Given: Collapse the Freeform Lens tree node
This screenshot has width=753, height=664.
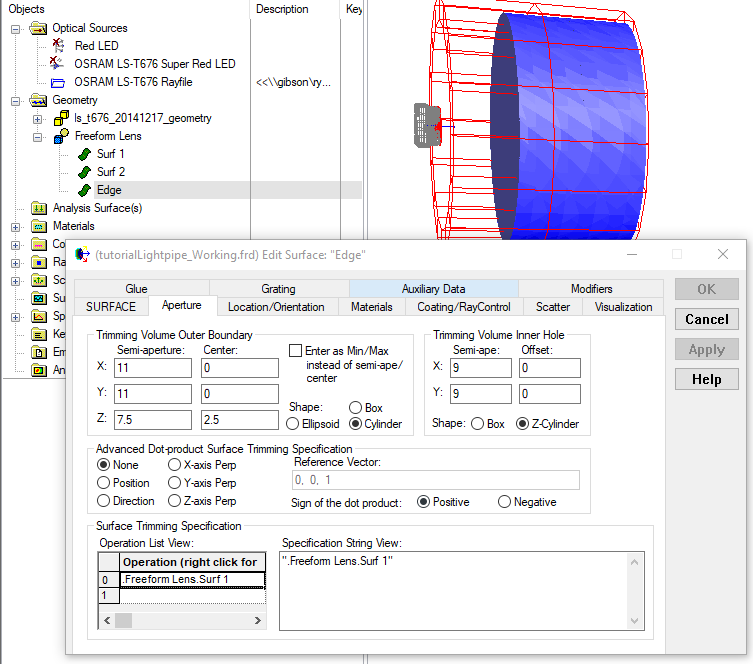Looking at the screenshot, I should (x=38, y=136).
